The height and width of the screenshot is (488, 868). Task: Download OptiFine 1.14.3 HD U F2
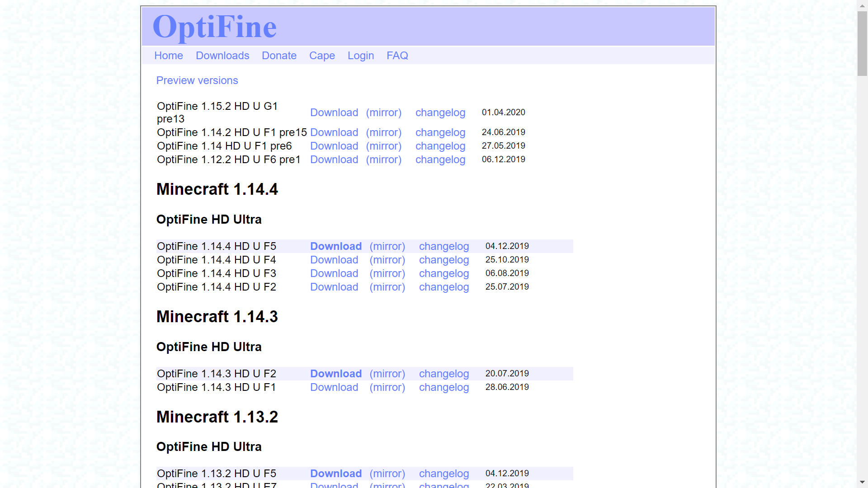pos(336,374)
